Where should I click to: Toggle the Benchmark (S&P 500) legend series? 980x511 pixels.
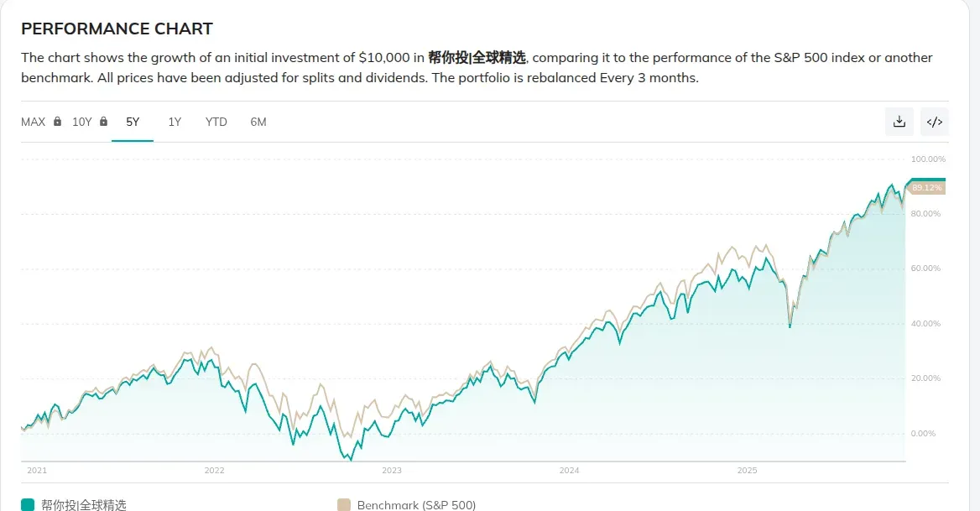point(416,504)
